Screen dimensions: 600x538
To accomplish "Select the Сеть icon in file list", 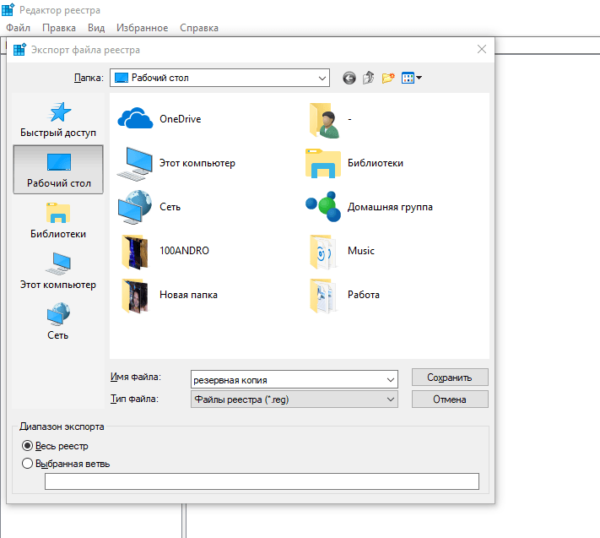I will [135, 207].
